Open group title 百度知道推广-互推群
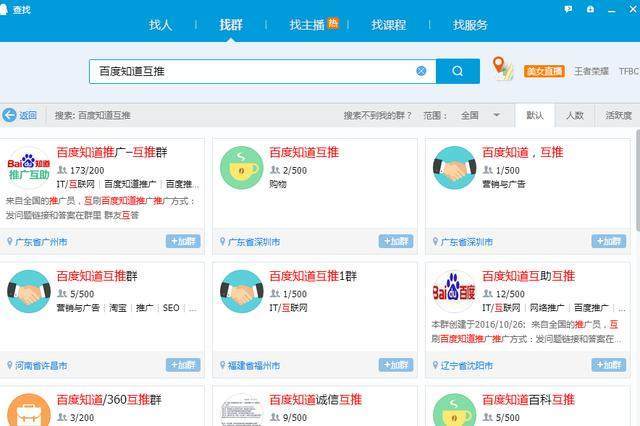This screenshot has height=426, width=640. click(112, 152)
